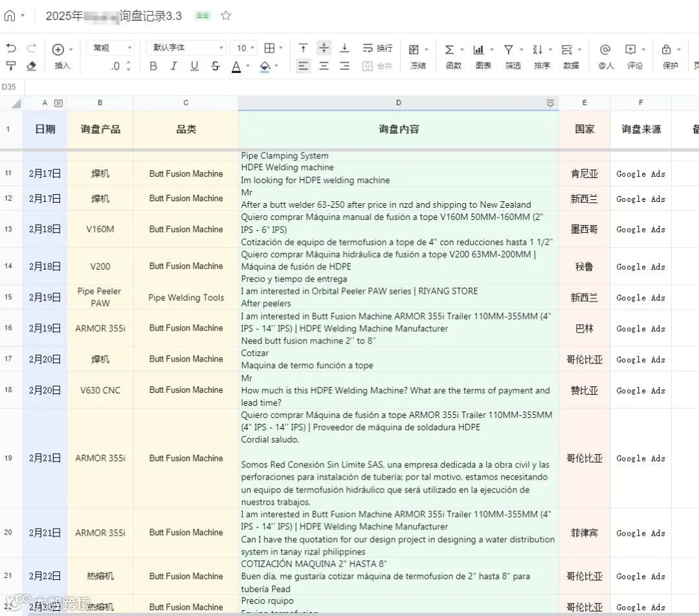Toggle text wrapping 换行
Image resolution: width=699 pixels, height=616 pixels.
click(377, 48)
